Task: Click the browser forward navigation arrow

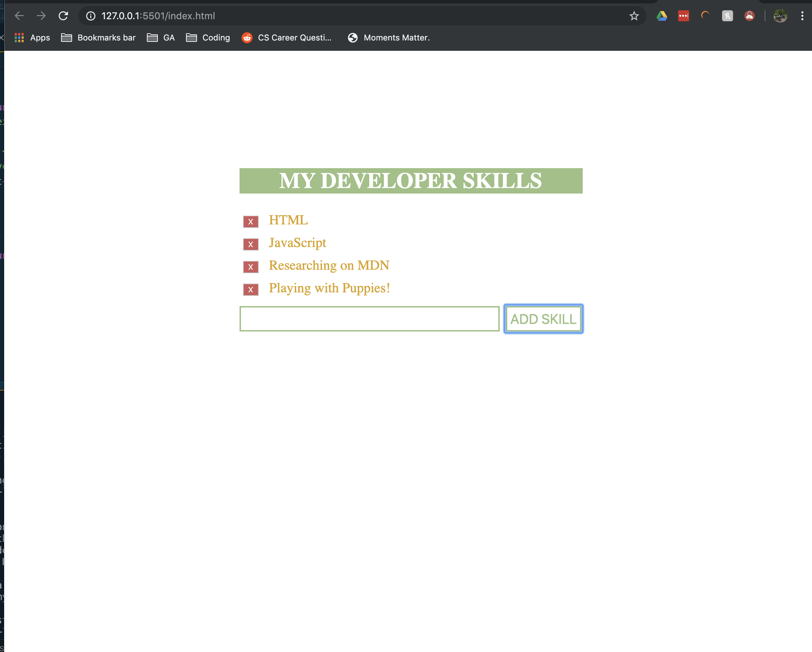Action: 41,16
